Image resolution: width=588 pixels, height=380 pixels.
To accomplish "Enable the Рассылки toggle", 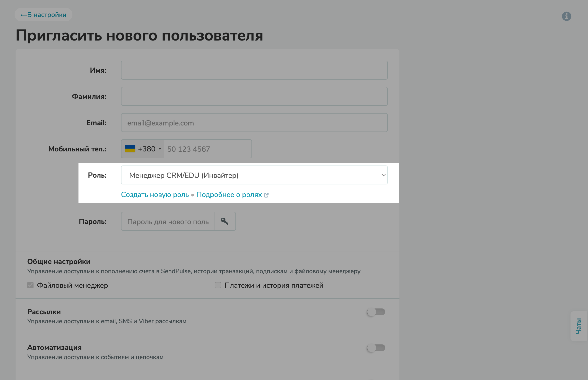I will point(376,312).
